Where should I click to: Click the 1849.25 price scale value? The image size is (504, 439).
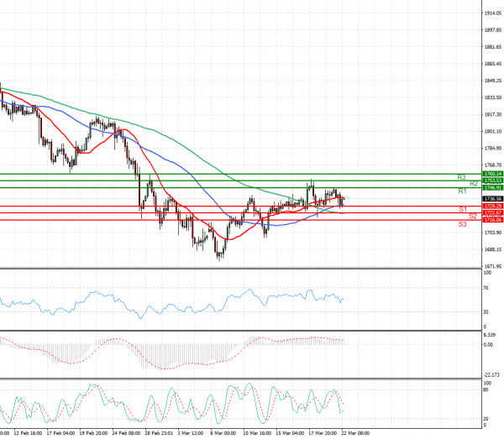pos(493,81)
